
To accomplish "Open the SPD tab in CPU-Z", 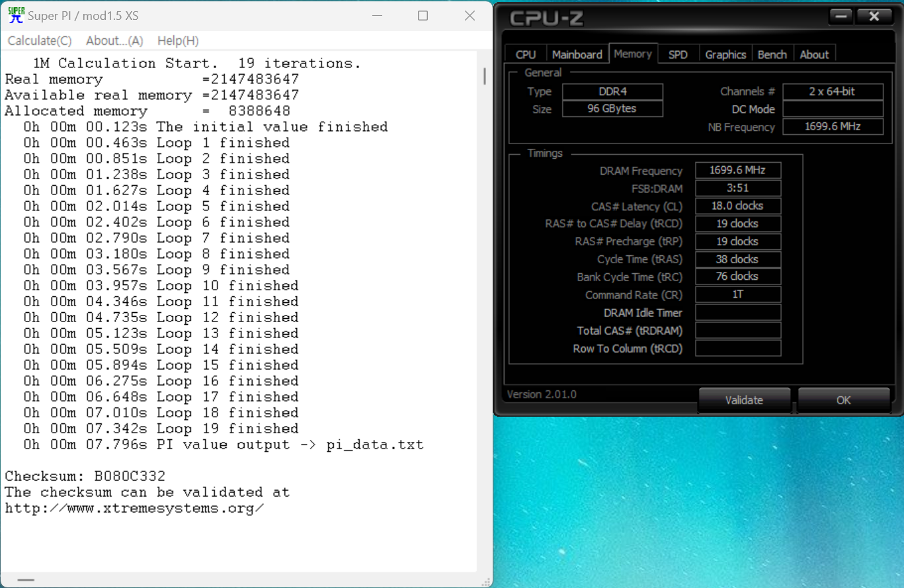I will 678,54.
